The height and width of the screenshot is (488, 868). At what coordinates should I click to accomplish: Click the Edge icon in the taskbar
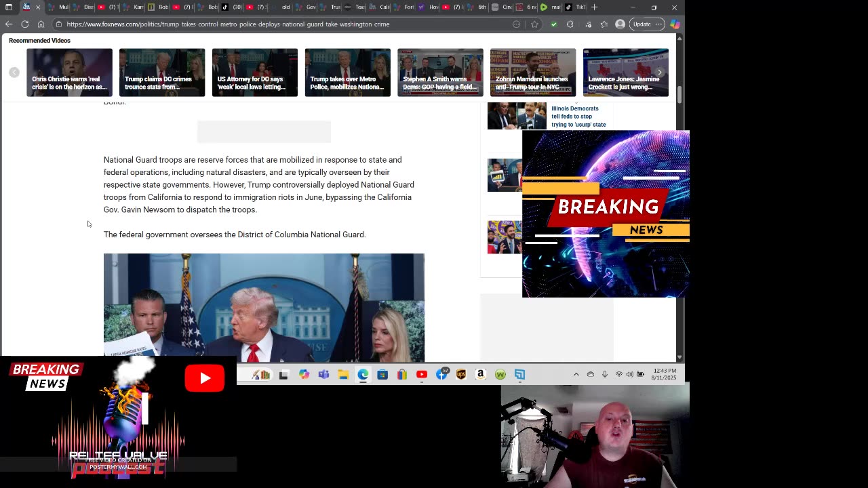[363, 374]
